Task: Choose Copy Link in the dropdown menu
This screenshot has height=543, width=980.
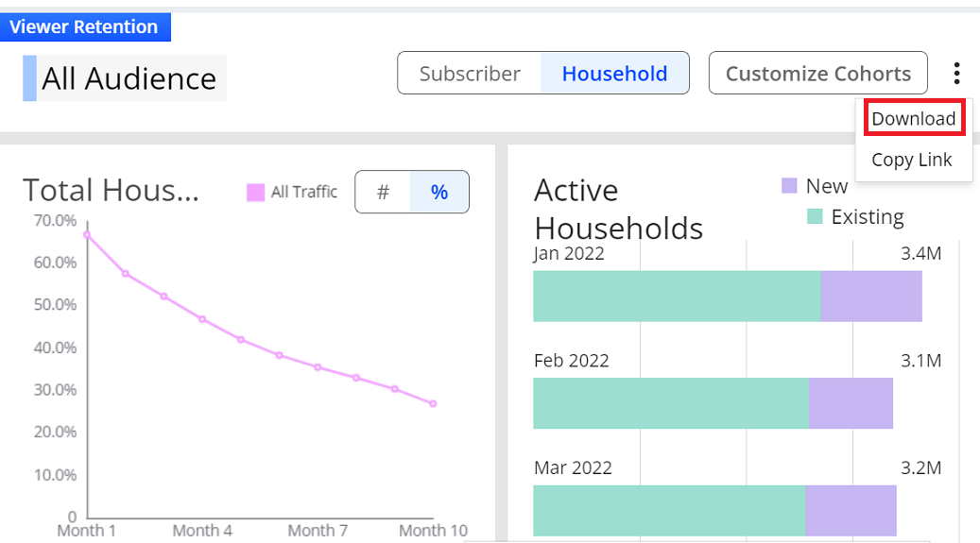Action: [912, 160]
